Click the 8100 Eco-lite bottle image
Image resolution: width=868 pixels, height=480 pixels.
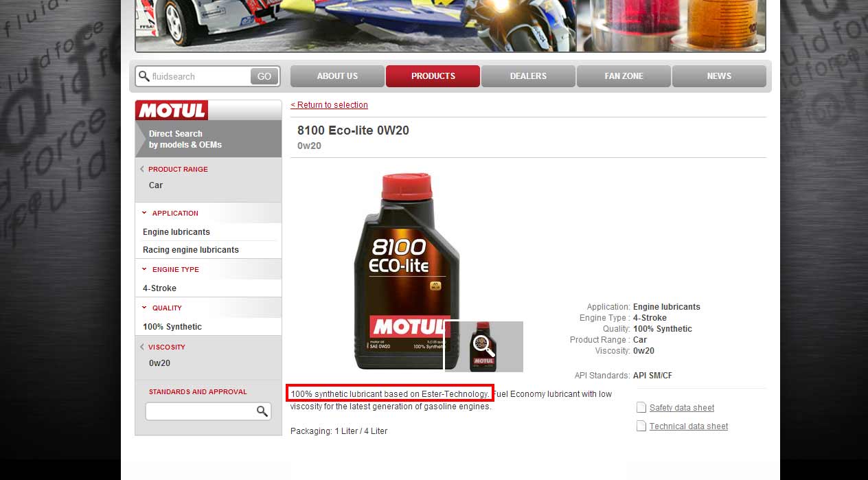point(407,271)
